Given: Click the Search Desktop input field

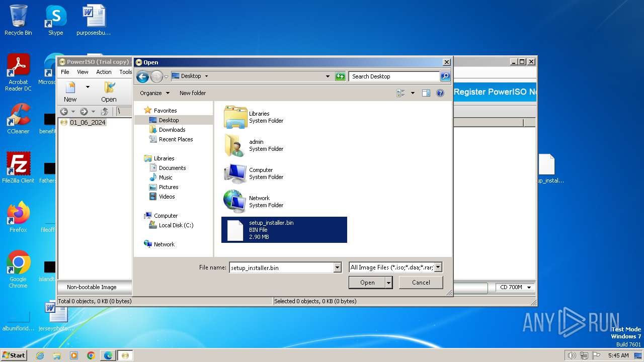Looking at the screenshot, I should pyautogui.click(x=394, y=76).
